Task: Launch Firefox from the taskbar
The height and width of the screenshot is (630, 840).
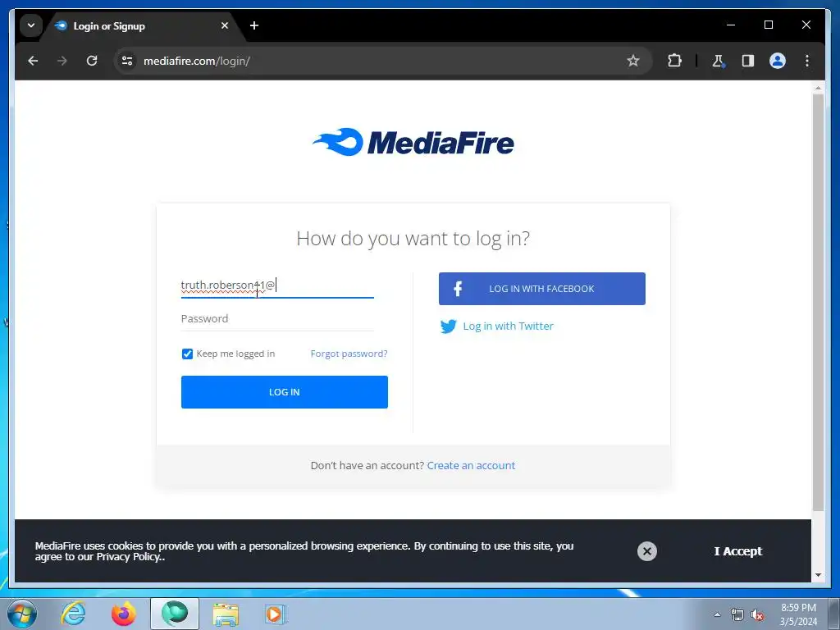Action: [x=124, y=614]
